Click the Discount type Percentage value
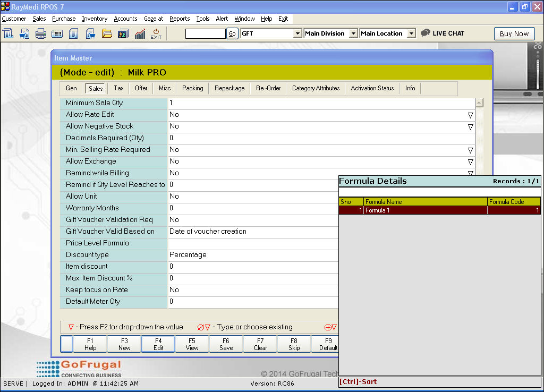Image resolution: width=544 pixels, height=392 pixels. tap(253, 255)
